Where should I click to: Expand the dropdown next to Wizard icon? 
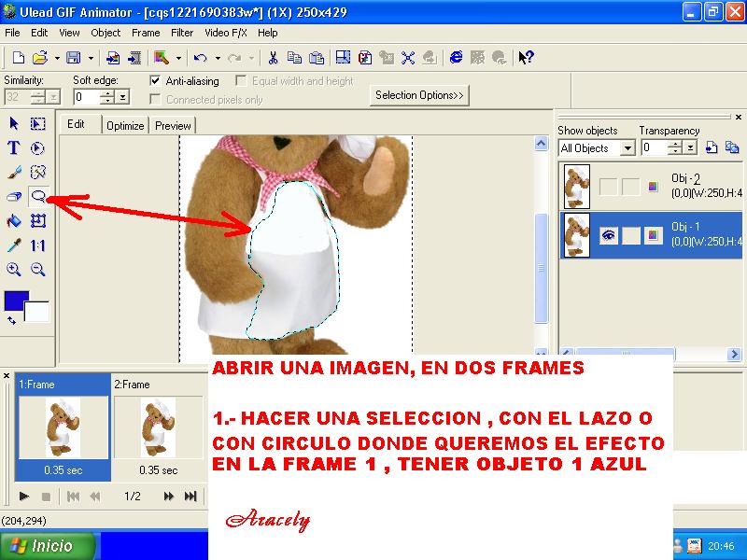(178, 58)
